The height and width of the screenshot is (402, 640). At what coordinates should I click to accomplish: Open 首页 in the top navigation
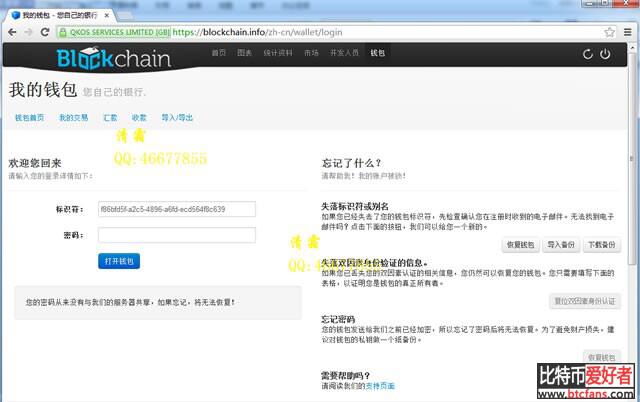219,53
